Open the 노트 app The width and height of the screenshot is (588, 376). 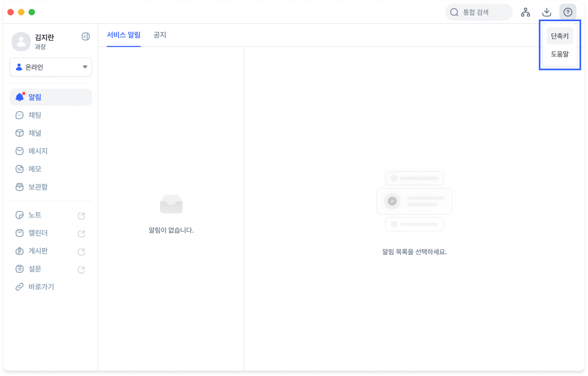coord(34,215)
